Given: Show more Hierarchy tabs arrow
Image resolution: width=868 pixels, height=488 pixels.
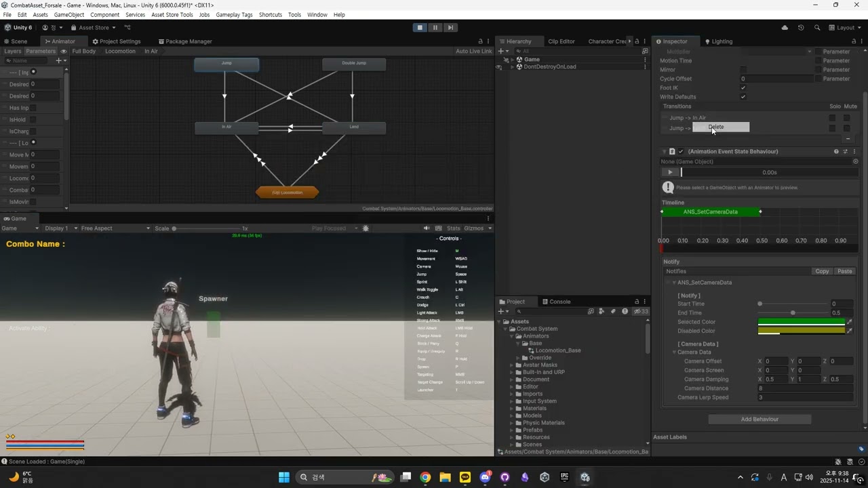Looking at the screenshot, I should [x=629, y=41].
